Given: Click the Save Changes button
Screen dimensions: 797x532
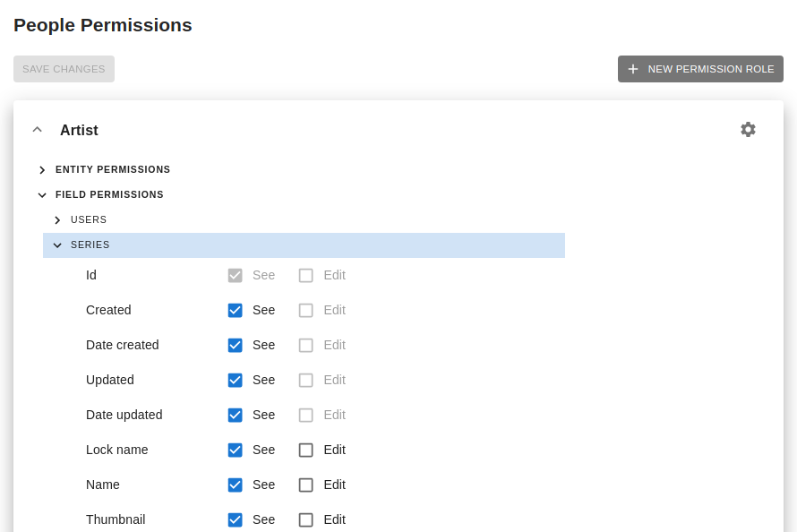Looking at the screenshot, I should click(x=64, y=69).
